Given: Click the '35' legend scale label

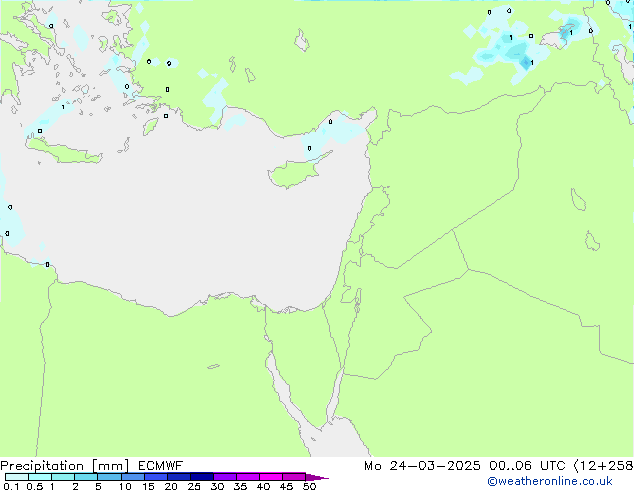Looking at the screenshot, I should (x=240, y=486).
